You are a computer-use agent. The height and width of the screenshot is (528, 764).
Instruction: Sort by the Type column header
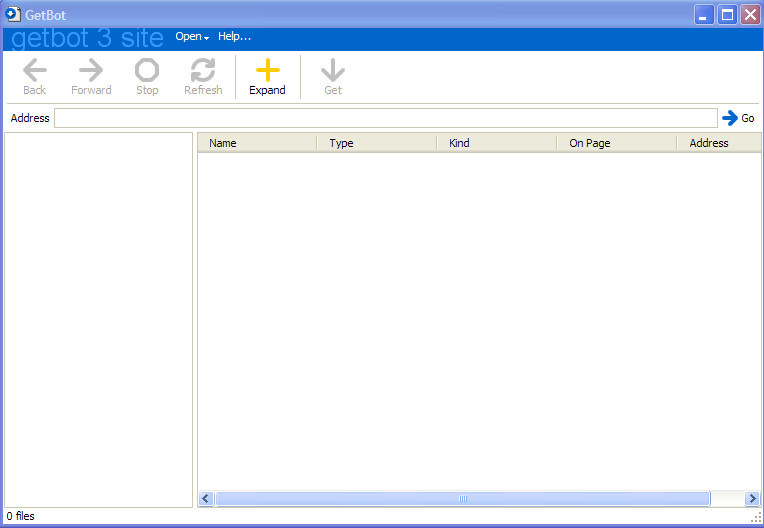coord(377,143)
